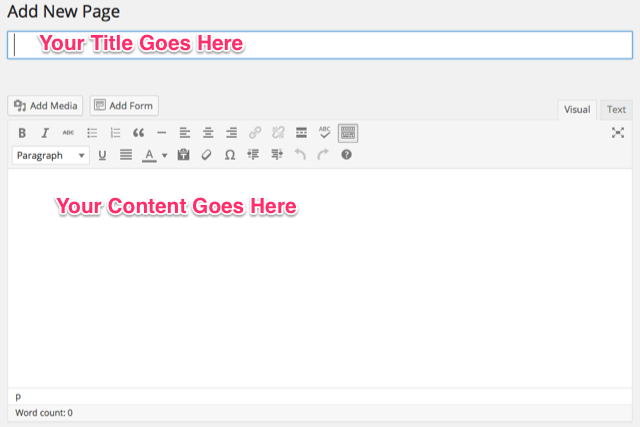
Task: Click Paste as text clipboard icon
Action: 183,155
